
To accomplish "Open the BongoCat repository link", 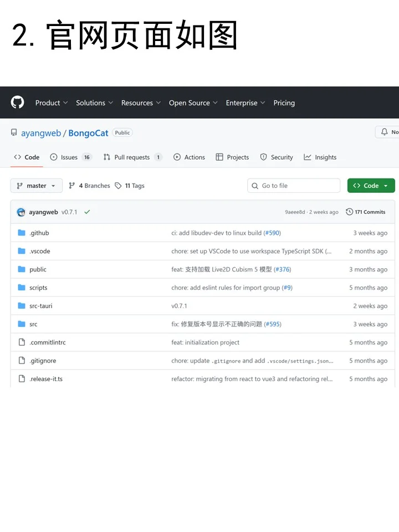I will (88, 133).
